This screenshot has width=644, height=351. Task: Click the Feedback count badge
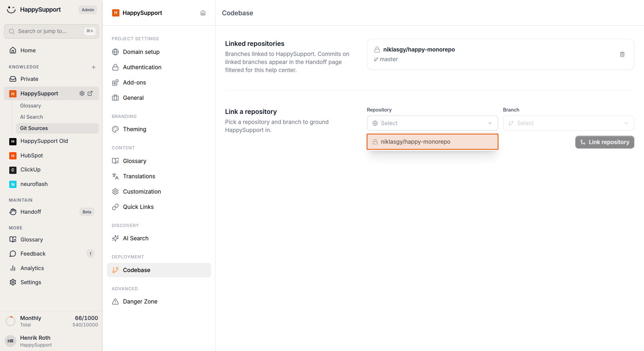tap(90, 254)
